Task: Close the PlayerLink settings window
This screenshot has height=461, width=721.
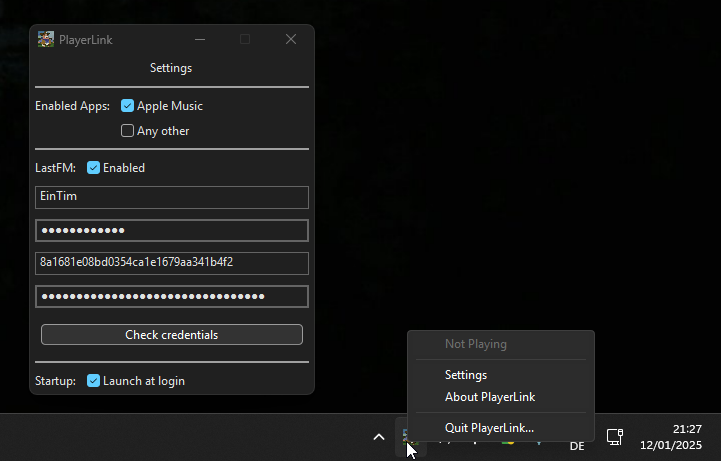Action: click(x=291, y=40)
